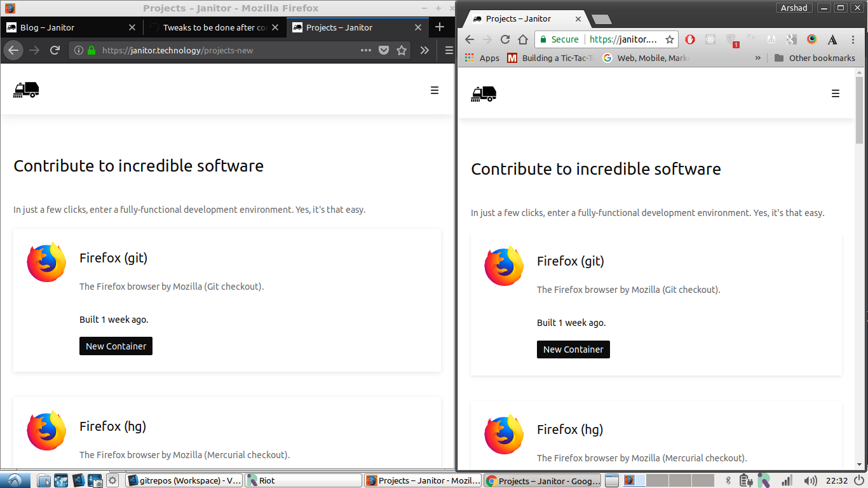Click Chrome back arrow
The height and width of the screenshot is (488, 868).
point(470,39)
